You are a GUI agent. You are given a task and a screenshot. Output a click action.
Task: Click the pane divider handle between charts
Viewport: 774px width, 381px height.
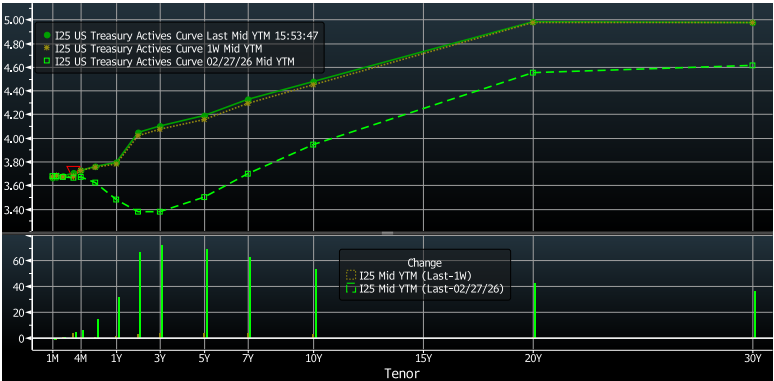point(387,232)
